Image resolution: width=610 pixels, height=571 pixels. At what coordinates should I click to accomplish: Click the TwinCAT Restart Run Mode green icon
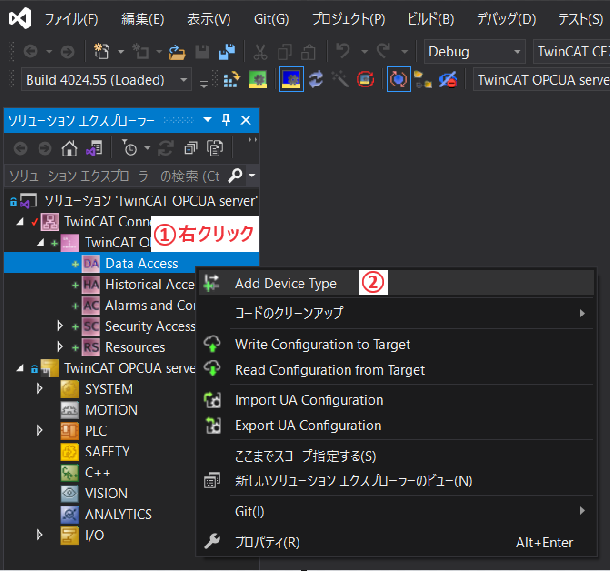pyautogui.click(x=258, y=79)
